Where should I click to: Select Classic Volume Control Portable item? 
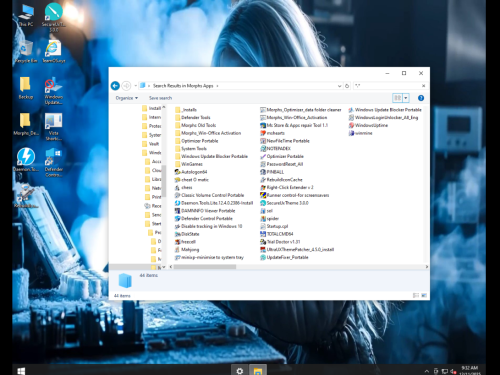pos(209,195)
